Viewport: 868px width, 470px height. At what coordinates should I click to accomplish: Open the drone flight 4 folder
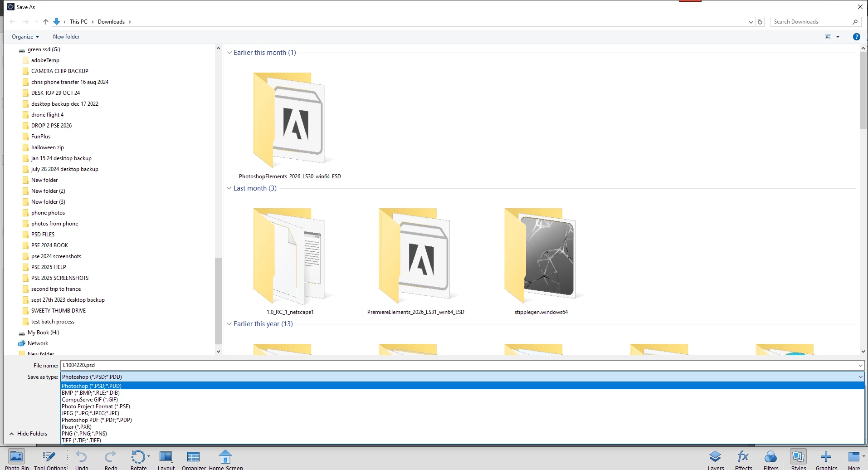pyautogui.click(x=47, y=115)
